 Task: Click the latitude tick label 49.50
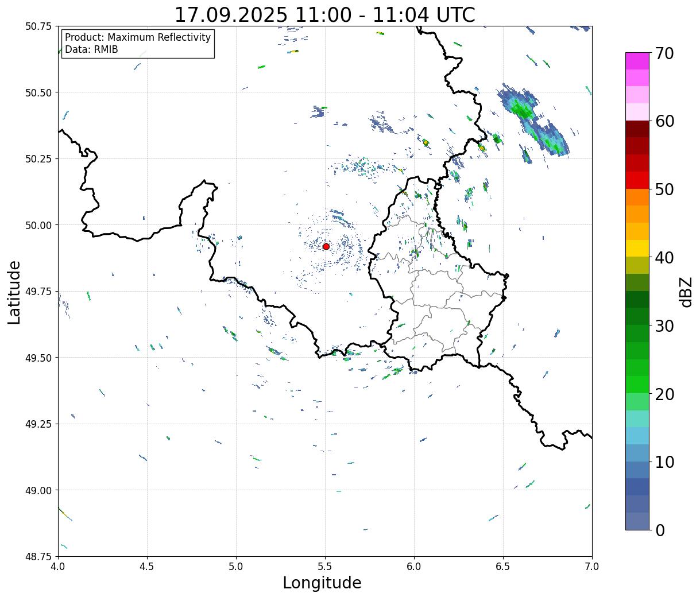pyautogui.click(x=38, y=358)
